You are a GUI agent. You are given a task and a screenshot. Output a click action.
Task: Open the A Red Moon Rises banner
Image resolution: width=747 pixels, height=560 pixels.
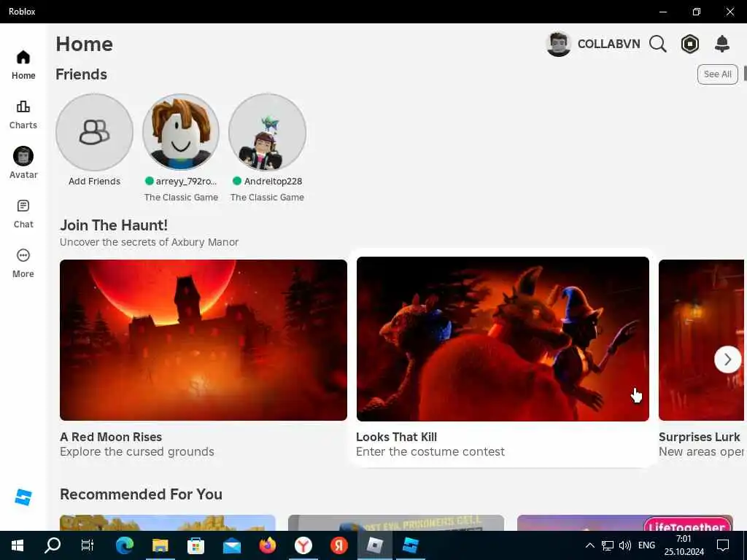[x=204, y=340]
